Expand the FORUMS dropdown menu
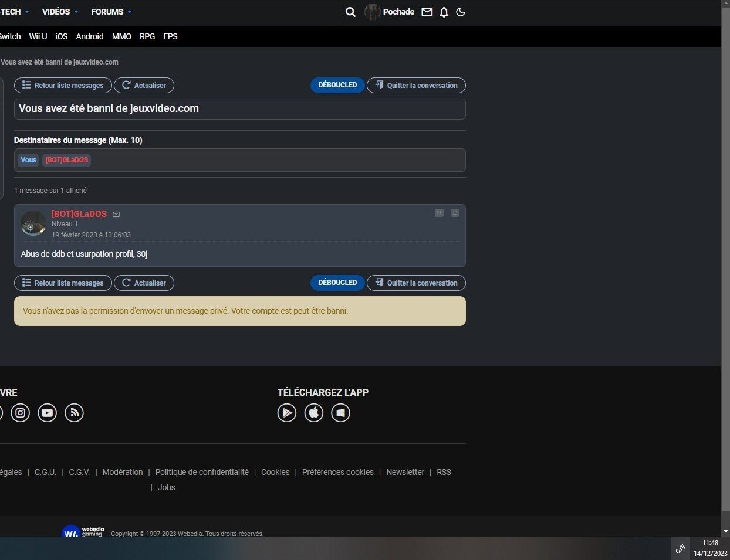Viewport: 730px width, 560px height. pyautogui.click(x=111, y=12)
